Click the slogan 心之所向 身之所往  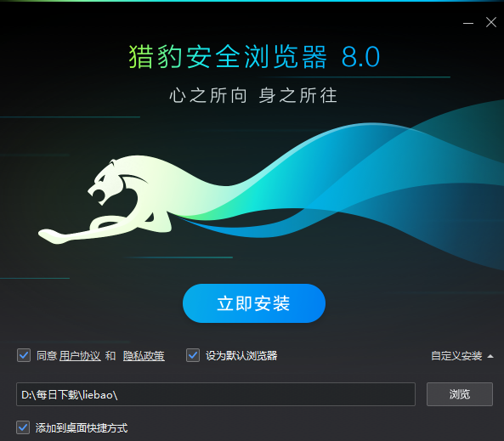253,95
